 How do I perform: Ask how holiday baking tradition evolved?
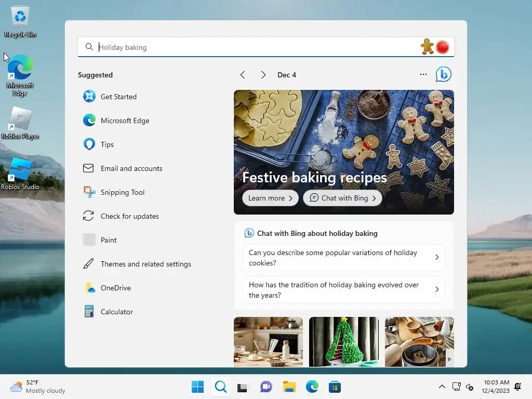click(344, 290)
